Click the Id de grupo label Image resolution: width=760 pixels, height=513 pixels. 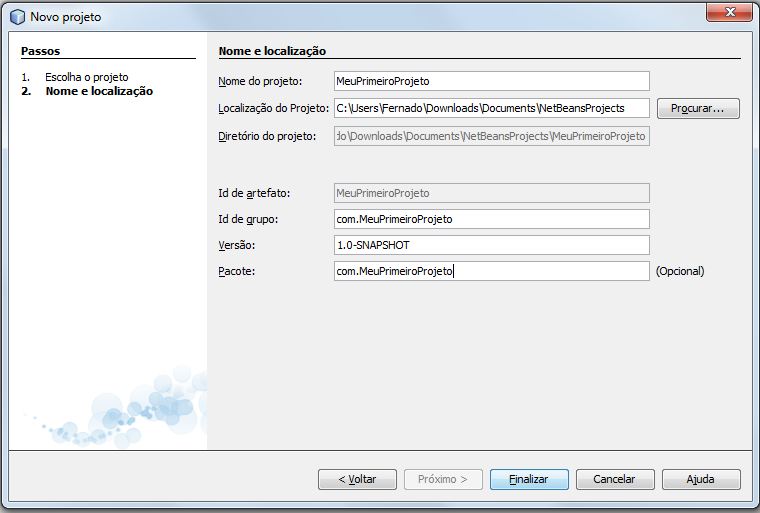pos(248,219)
